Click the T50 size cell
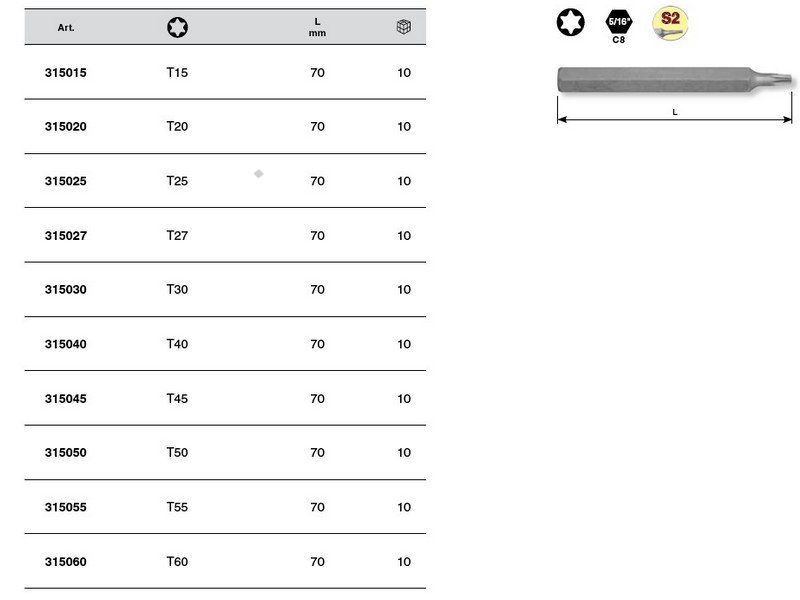800x600 pixels. 177,453
